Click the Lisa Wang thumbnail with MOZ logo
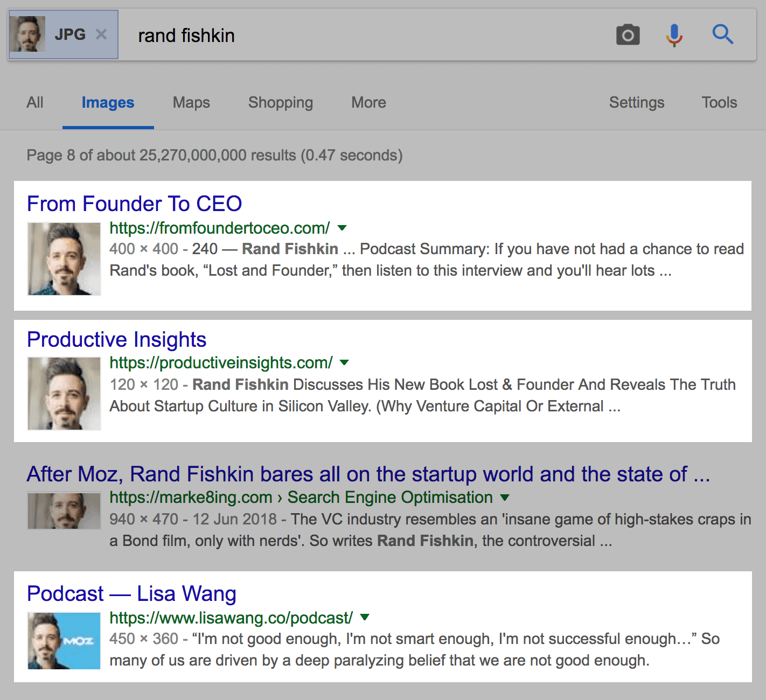The width and height of the screenshot is (766, 700). [64, 641]
